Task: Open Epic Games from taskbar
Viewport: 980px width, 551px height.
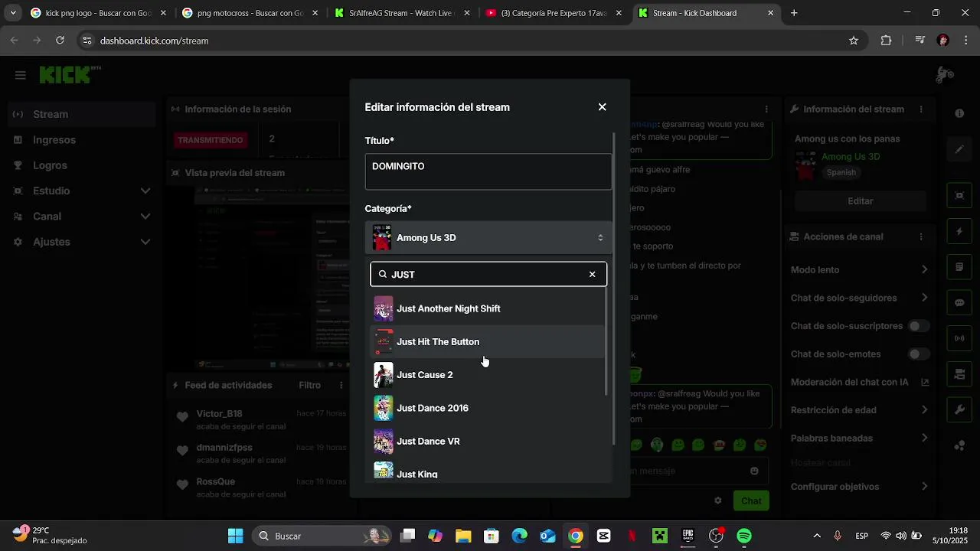Action: [688, 536]
